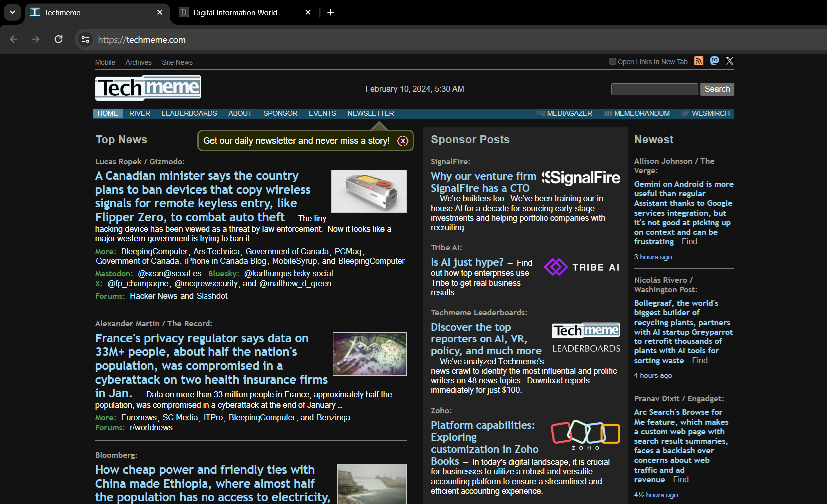Open the iPhone in Canada Blog link
The image size is (827, 504).
click(225, 261)
